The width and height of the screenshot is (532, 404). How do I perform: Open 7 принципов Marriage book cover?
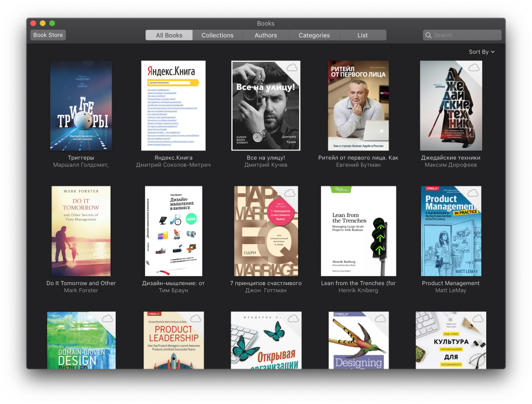pos(266,231)
